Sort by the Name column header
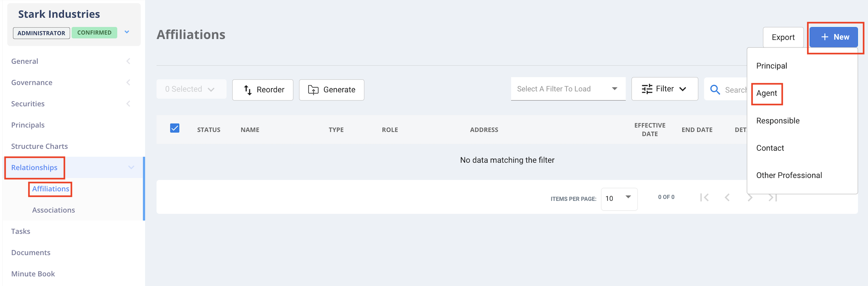 [250, 130]
